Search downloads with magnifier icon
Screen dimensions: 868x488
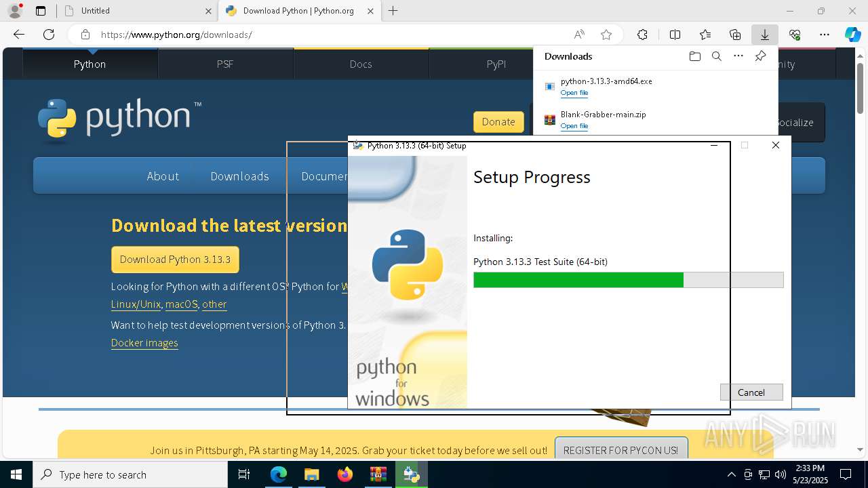click(x=716, y=56)
